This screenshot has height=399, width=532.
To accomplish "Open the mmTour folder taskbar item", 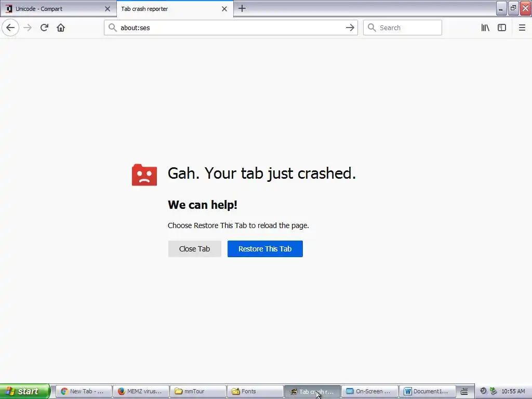I will 198,391.
